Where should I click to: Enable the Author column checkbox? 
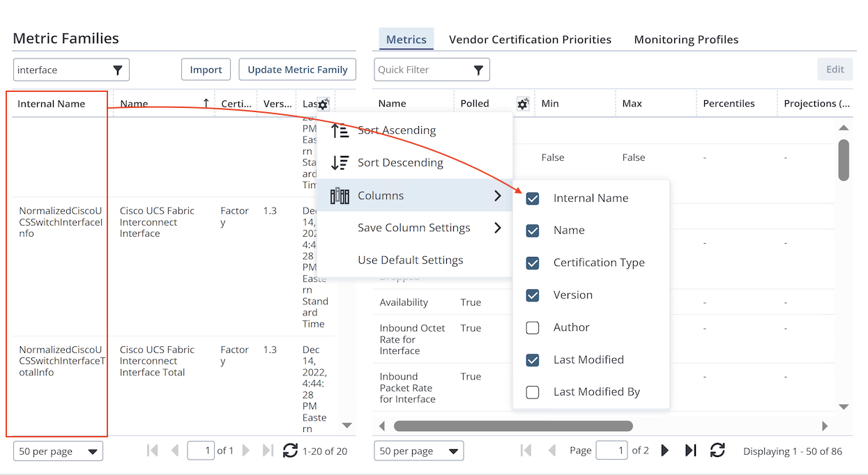tap(533, 327)
